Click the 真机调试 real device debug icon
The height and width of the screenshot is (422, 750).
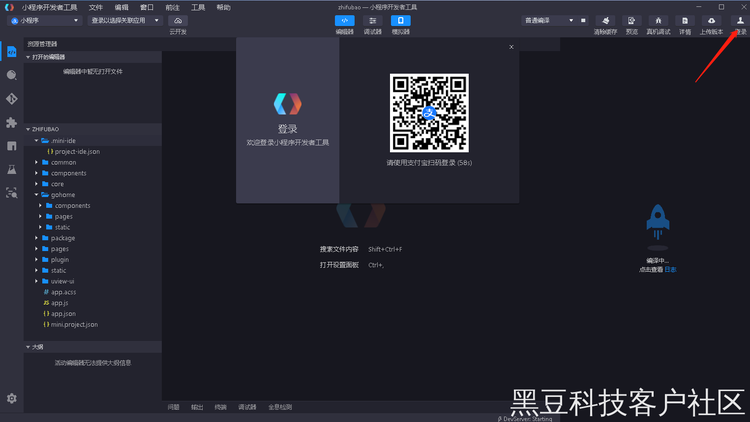coord(658,21)
